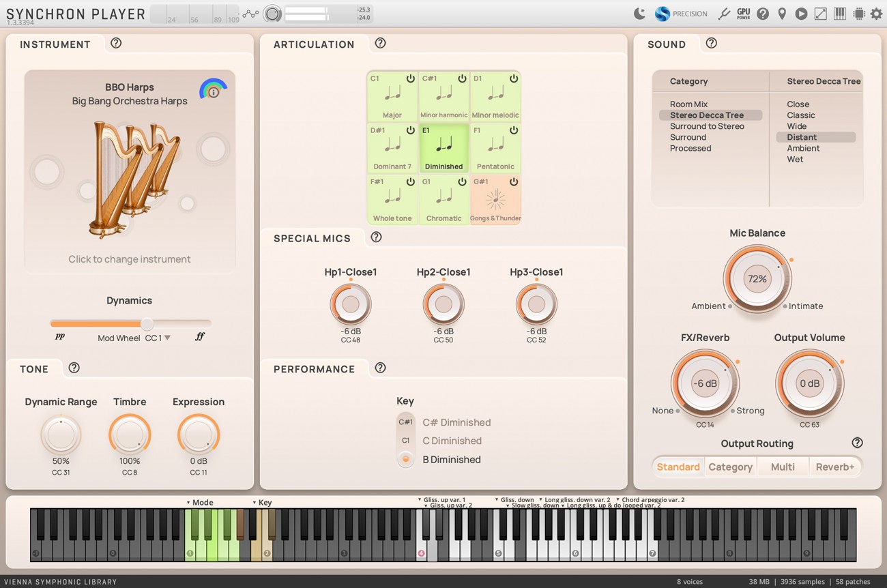Adjust the Dynamics slider handle
This screenshot has width=887, height=588.
pyautogui.click(x=147, y=323)
